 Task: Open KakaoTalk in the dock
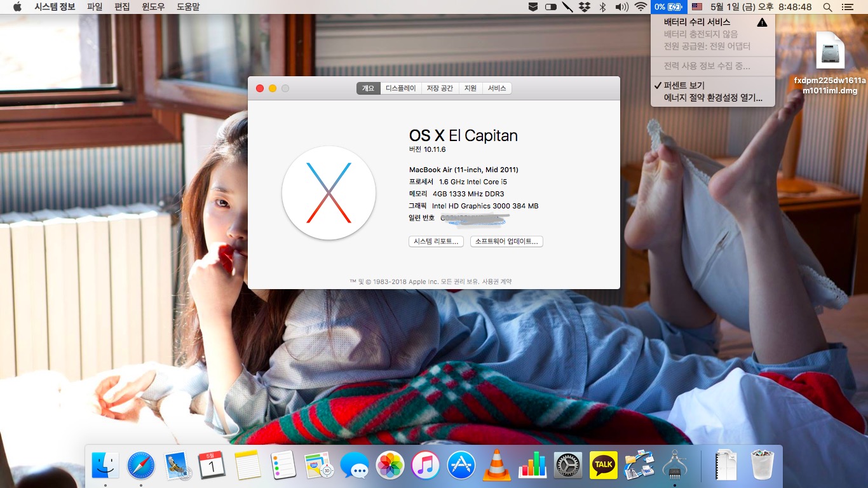tap(604, 466)
